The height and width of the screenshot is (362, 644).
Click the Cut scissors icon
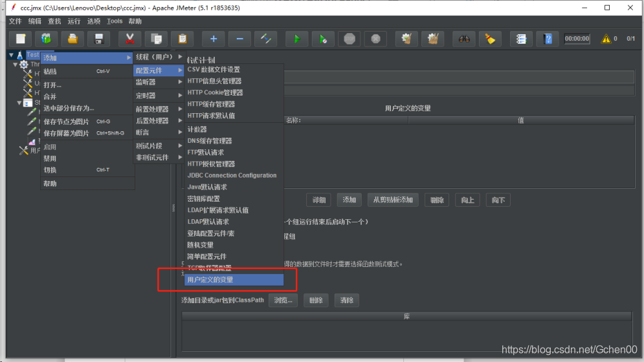(x=130, y=39)
